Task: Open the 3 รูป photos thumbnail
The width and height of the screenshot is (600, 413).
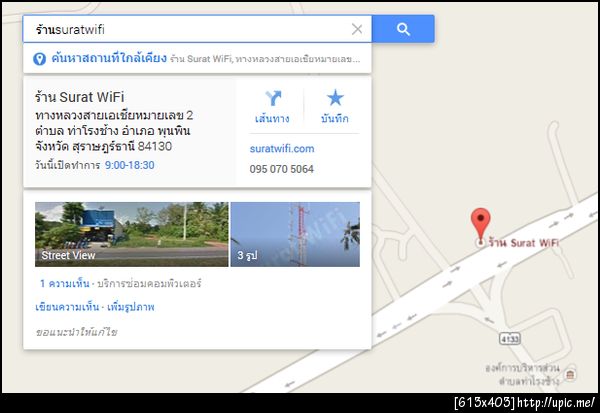Action: pyautogui.click(x=295, y=234)
